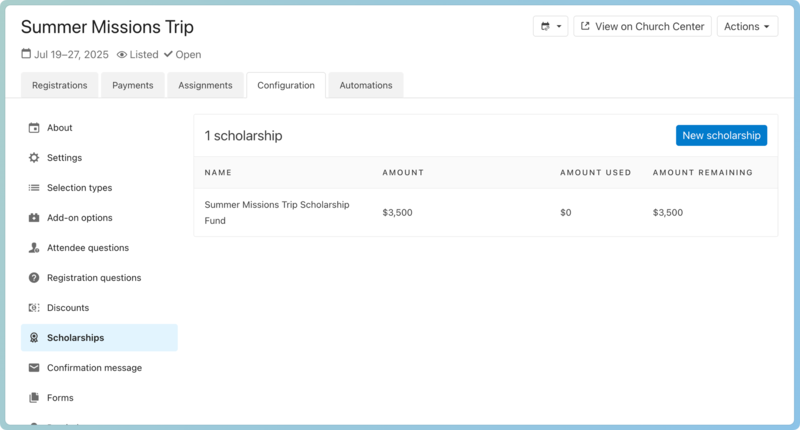The height and width of the screenshot is (430, 800).
Task: Click the Listed status label
Action: [143, 55]
